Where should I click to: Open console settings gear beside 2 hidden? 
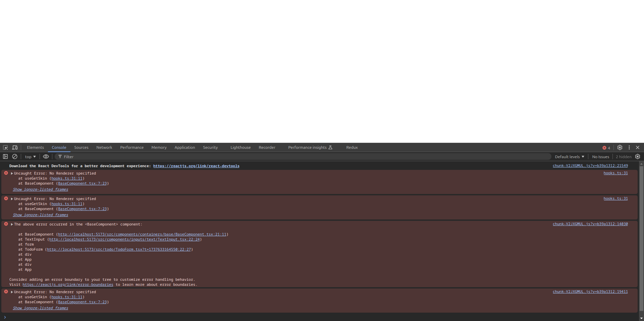pyautogui.click(x=638, y=156)
